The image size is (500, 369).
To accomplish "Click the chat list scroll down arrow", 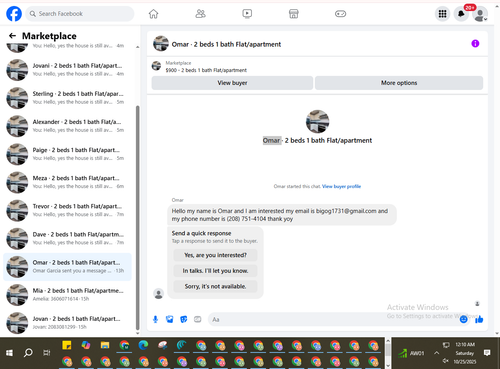I will pos(138,333).
